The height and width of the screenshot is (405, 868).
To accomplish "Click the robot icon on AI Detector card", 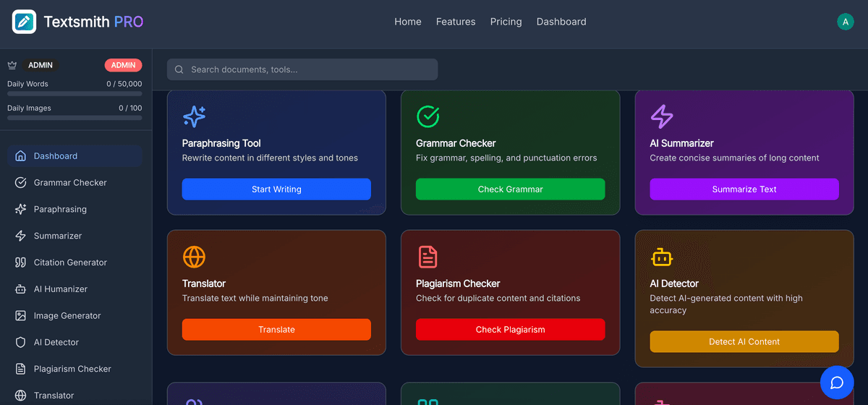I will click(661, 257).
